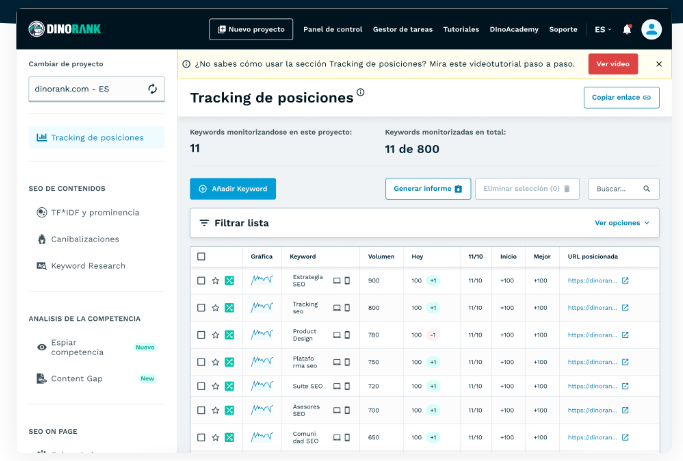The image size is (683, 461).
Task: Check the Product Design row checkbox
Action: pyautogui.click(x=201, y=335)
